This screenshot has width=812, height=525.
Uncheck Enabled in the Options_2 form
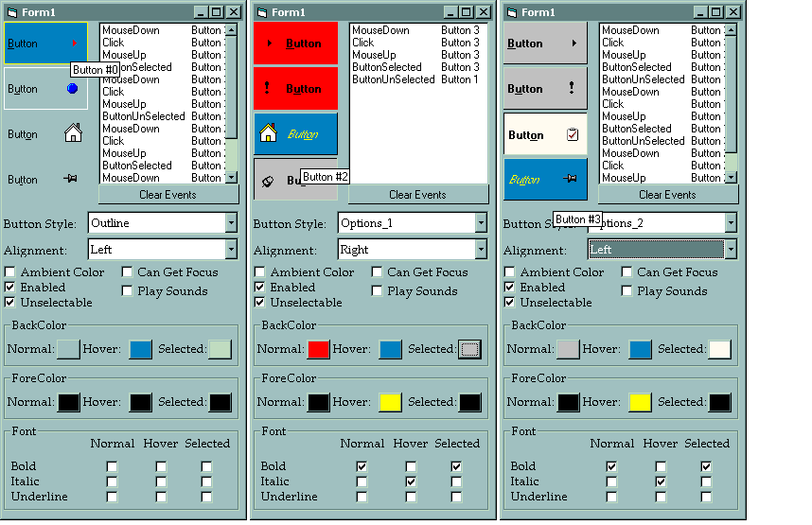coord(510,288)
